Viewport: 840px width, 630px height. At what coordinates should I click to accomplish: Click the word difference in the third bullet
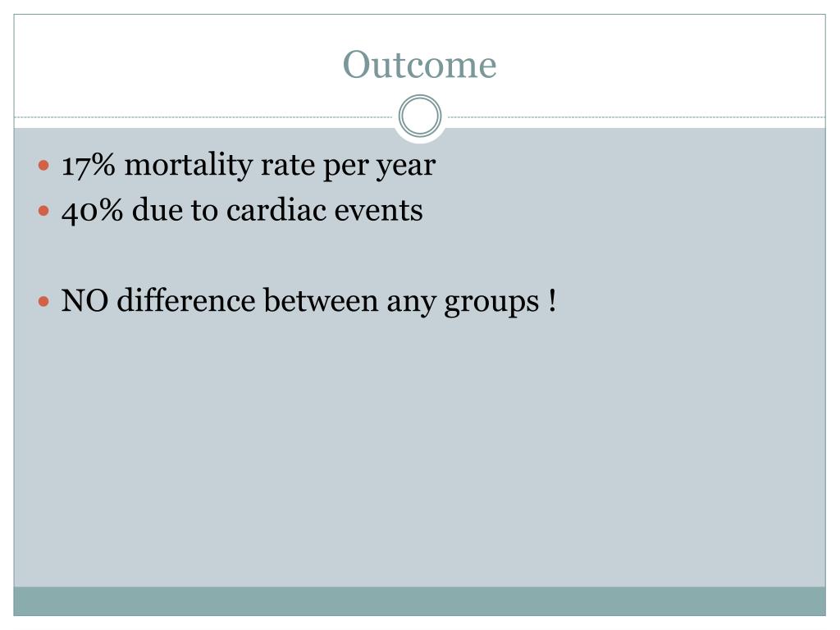click(x=186, y=300)
